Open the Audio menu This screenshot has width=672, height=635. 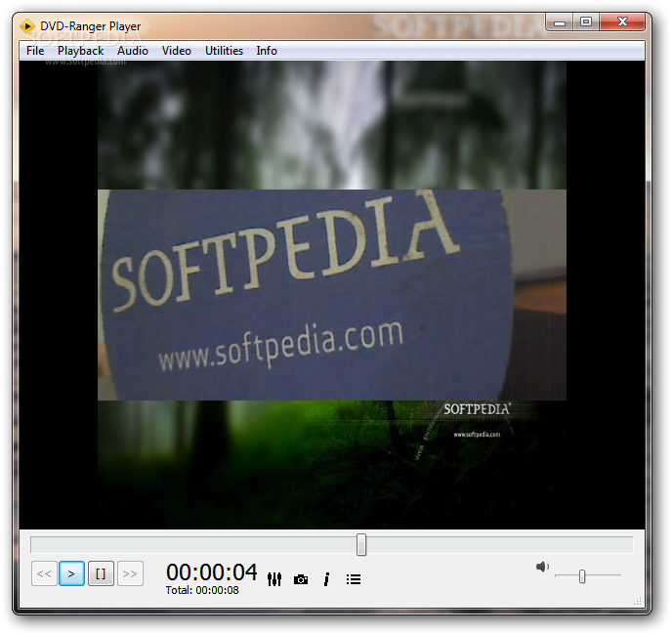[133, 51]
